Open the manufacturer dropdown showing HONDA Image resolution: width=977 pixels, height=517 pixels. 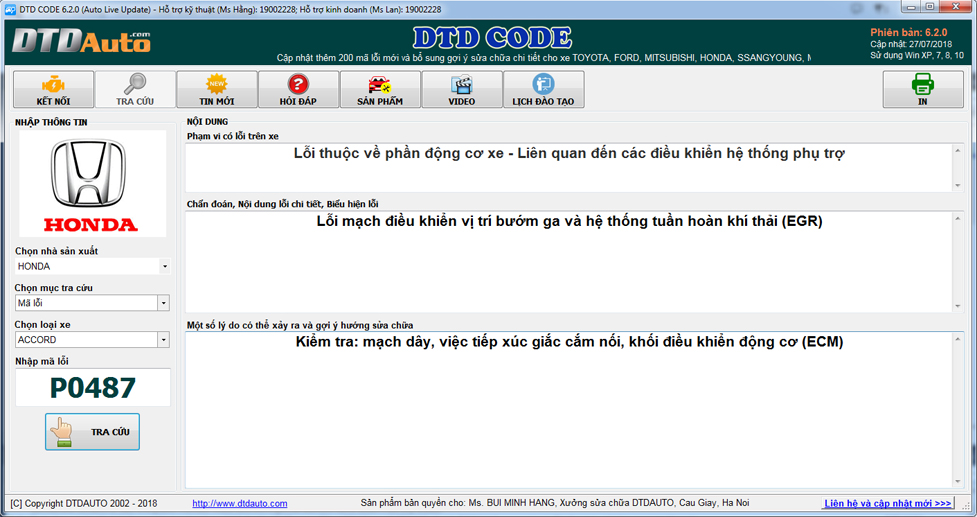click(x=92, y=267)
